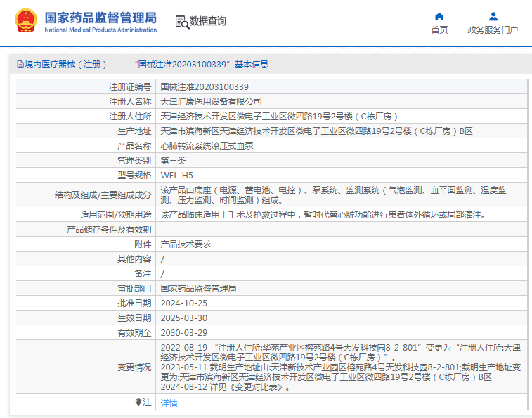Click the 注册人住所 address value

click(x=279, y=117)
